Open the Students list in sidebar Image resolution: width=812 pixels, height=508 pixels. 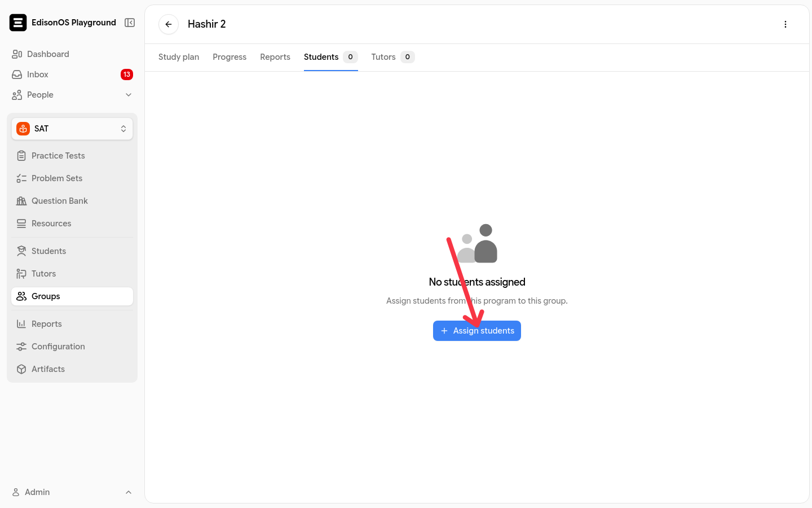pos(72,251)
